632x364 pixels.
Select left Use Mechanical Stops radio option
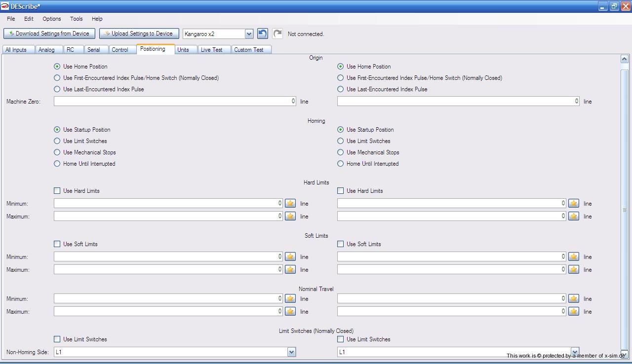pyautogui.click(x=57, y=152)
